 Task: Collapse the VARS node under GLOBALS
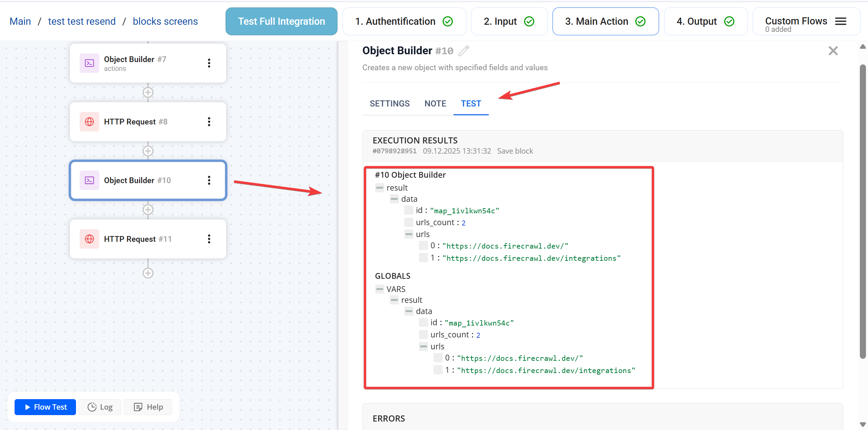[x=380, y=289]
